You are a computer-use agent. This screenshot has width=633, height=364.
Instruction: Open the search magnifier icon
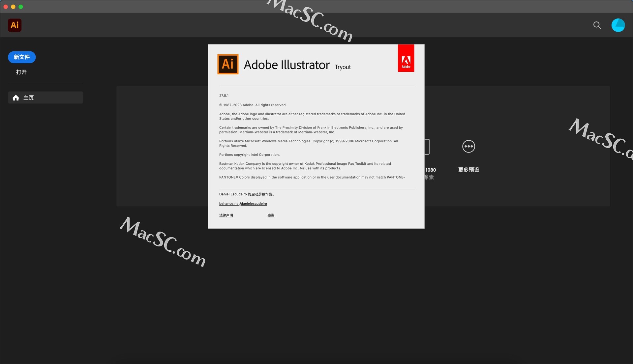click(597, 25)
